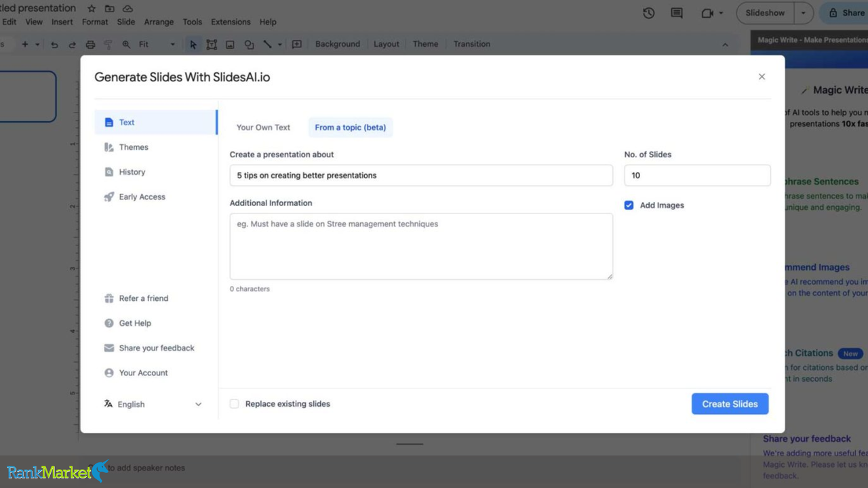Collapse the toolbar with the up chevron
Image resolution: width=868 pixels, height=488 pixels.
point(725,44)
